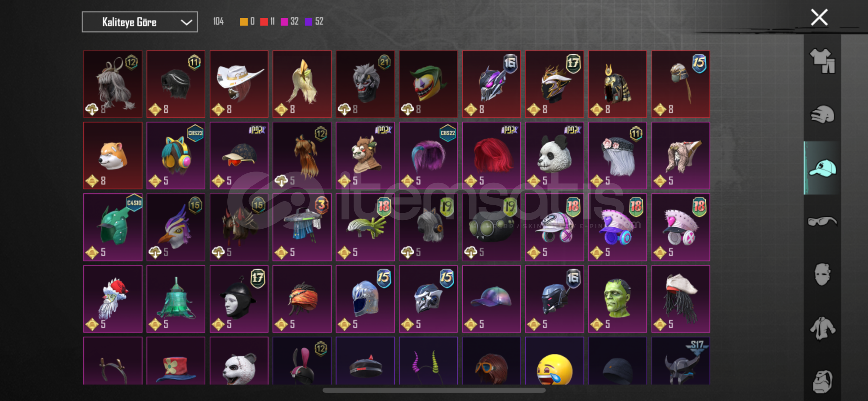The image size is (868, 401).
Task: Select the helmet category icon in sidebar
Action: click(x=822, y=114)
